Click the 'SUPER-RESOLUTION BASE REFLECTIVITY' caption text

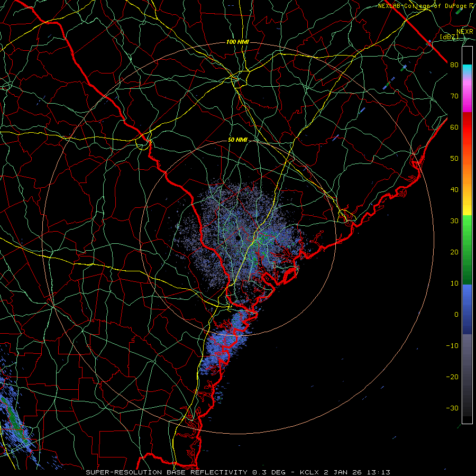pyautogui.click(x=167, y=472)
